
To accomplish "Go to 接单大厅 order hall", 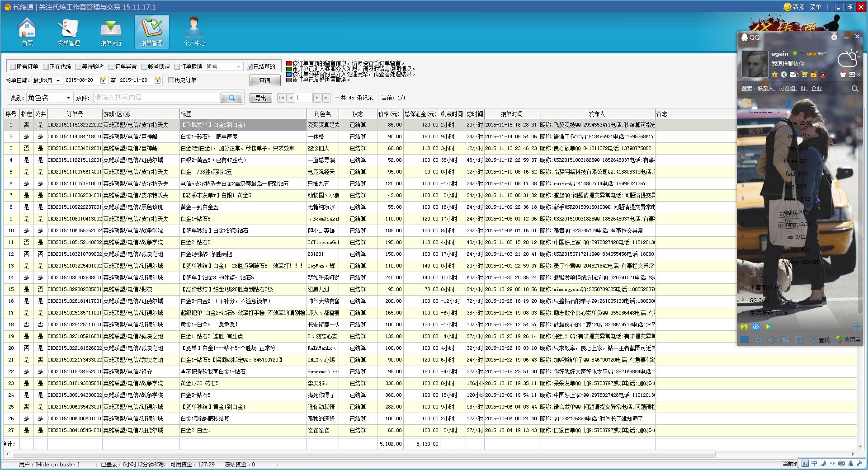I will click(111, 32).
